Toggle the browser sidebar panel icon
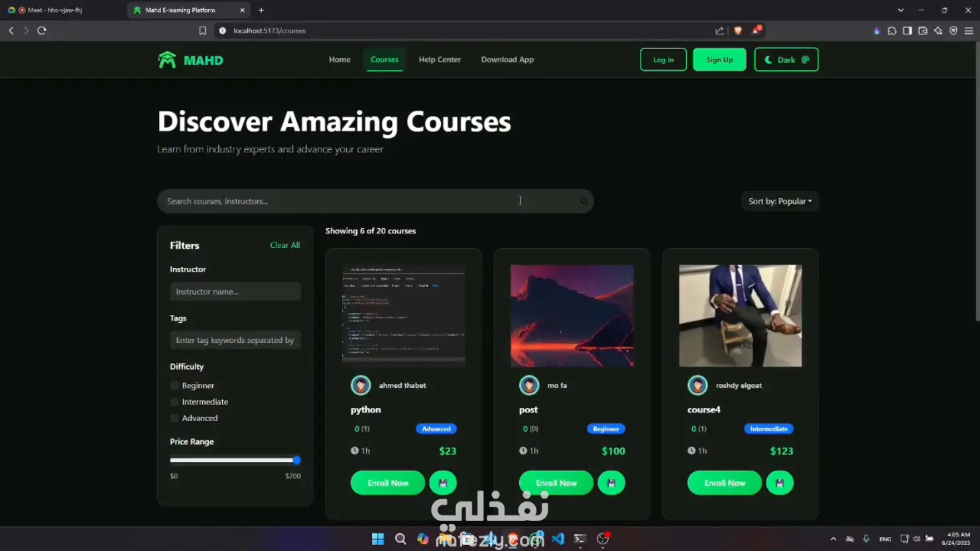 click(x=907, y=31)
